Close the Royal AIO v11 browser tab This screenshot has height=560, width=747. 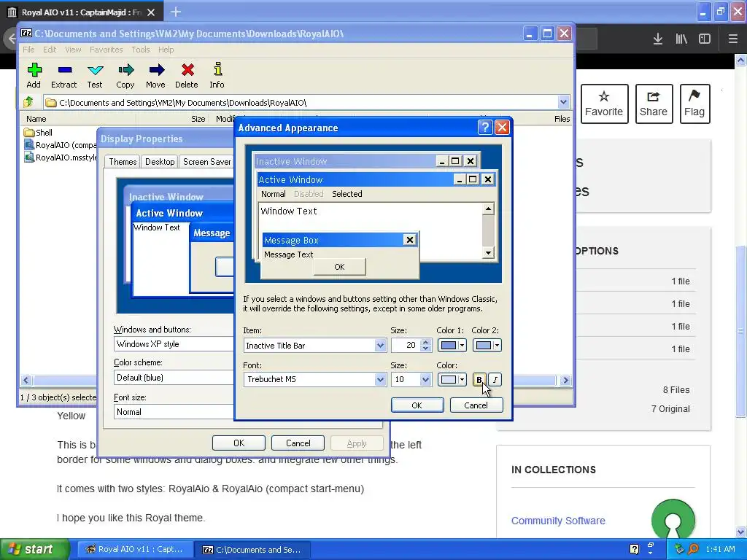151,12
